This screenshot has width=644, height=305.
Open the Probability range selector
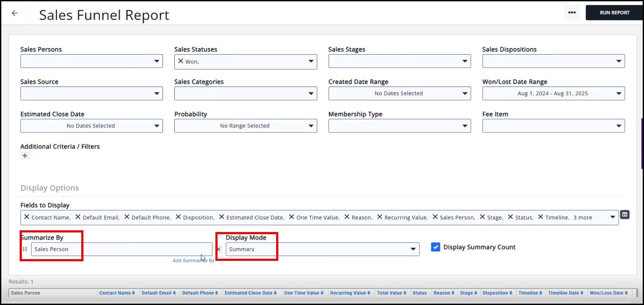point(245,126)
